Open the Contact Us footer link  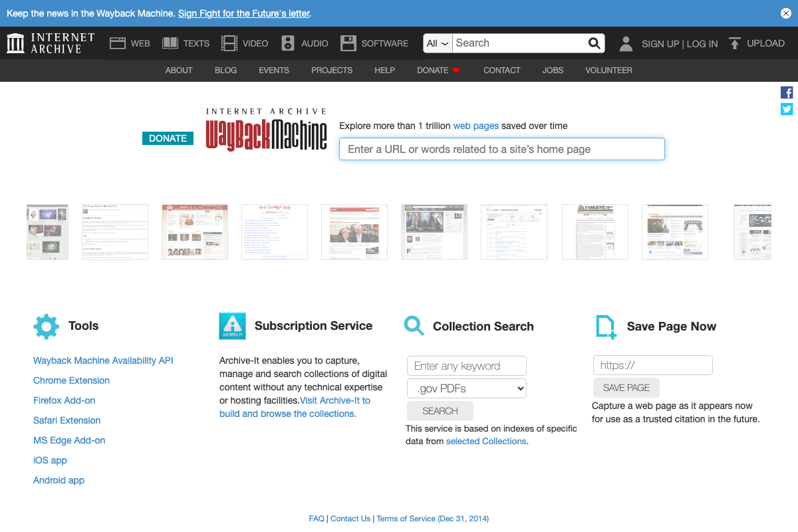tap(350, 519)
